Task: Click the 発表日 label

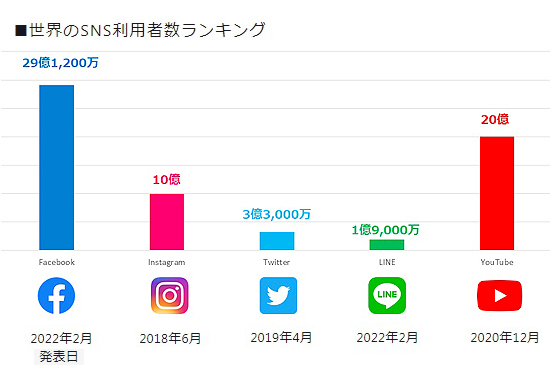Action: click(59, 357)
